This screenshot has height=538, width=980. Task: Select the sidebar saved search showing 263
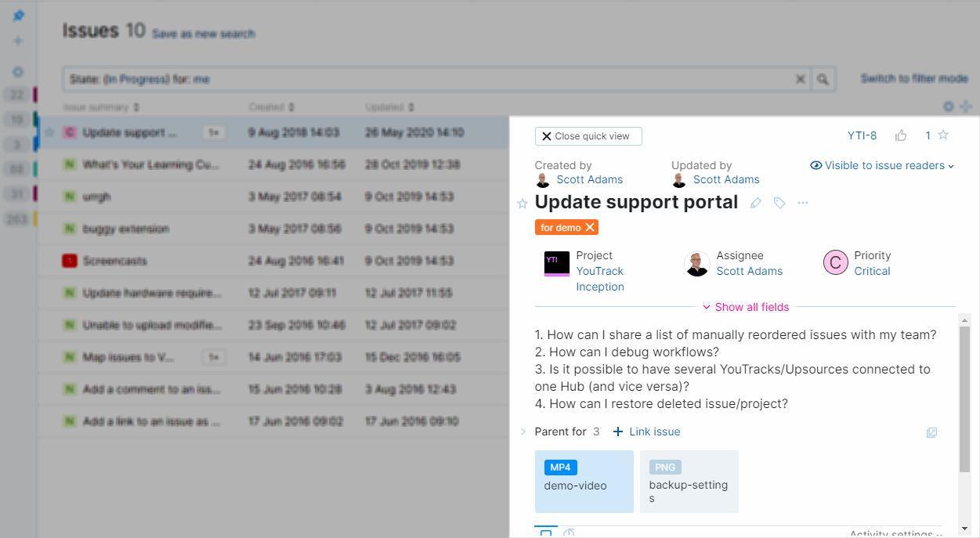coord(18,219)
